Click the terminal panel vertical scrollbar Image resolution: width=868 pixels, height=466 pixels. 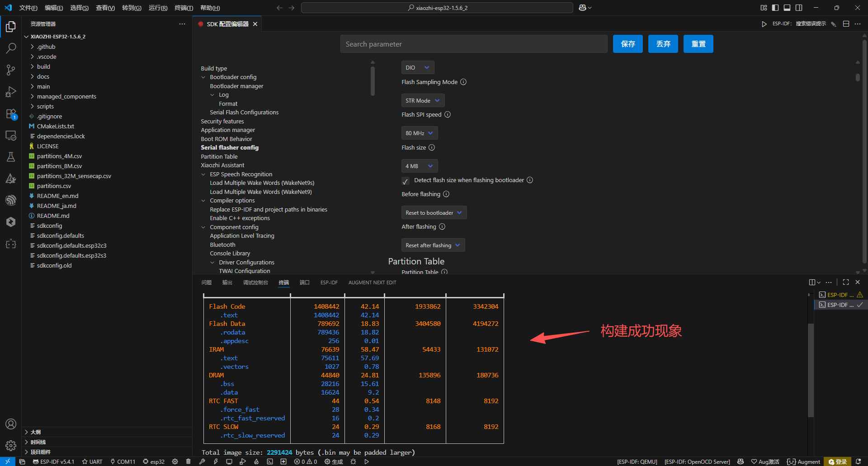pos(811,370)
